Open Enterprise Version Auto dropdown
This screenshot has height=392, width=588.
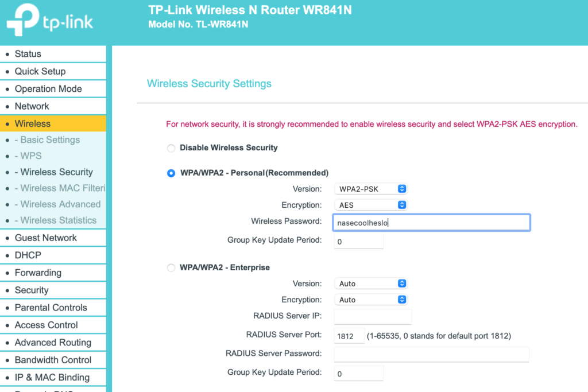371,284
